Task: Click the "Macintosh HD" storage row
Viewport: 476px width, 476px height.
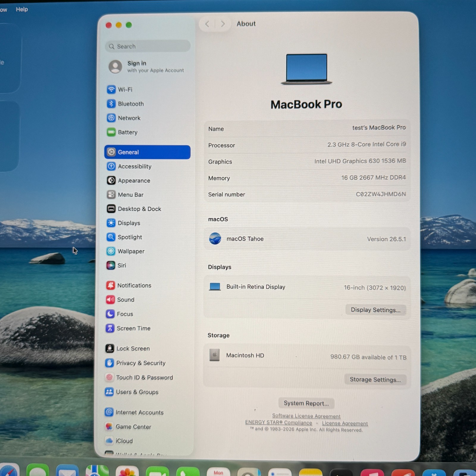Action: 306,356
